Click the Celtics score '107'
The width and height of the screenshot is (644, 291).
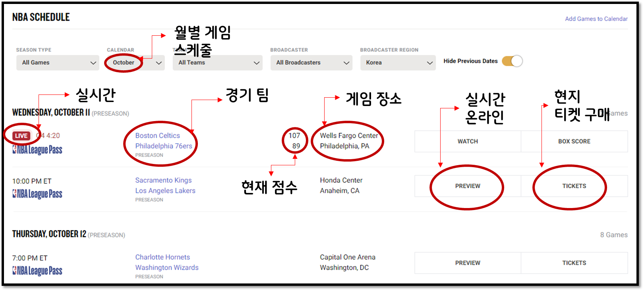[294, 136]
